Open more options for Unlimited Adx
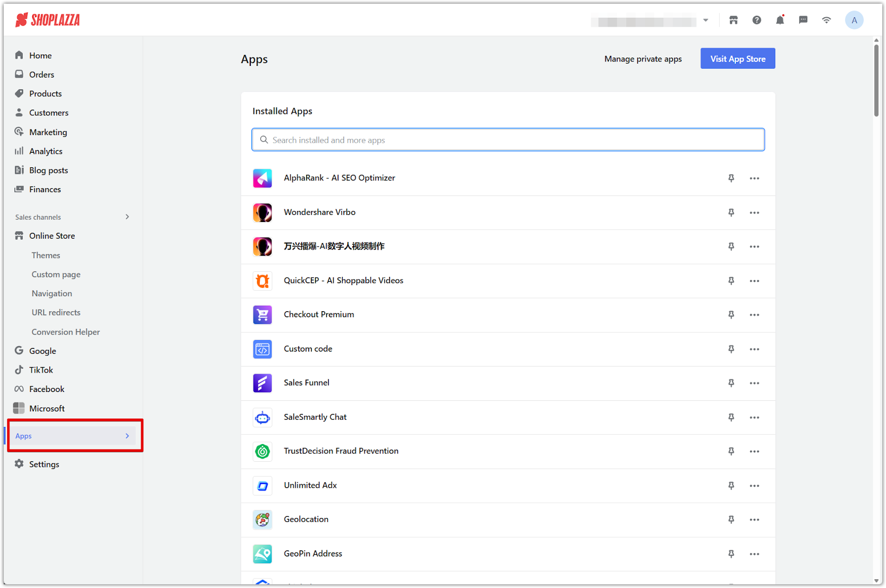The height and width of the screenshot is (588, 886). [x=754, y=486]
